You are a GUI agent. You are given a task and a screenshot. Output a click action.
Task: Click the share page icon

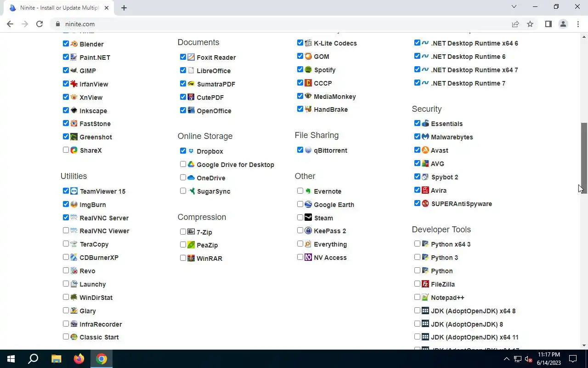[x=515, y=24]
